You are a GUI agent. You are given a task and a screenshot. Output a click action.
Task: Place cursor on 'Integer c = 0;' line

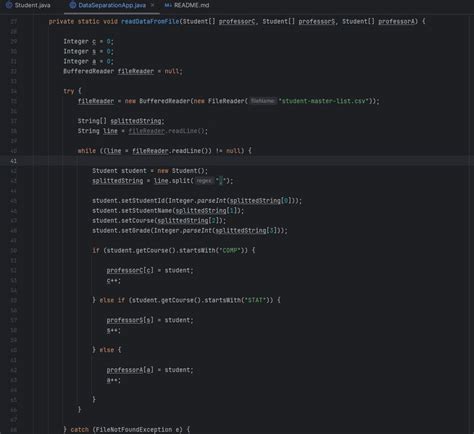89,41
